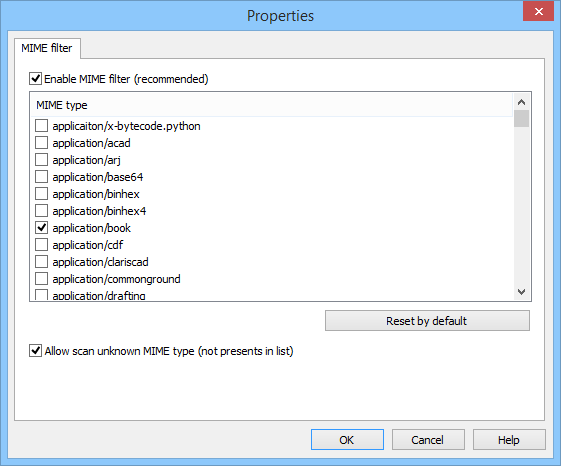The width and height of the screenshot is (561, 466).
Task: Check the application/cdf checkbox
Action: pos(42,245)
